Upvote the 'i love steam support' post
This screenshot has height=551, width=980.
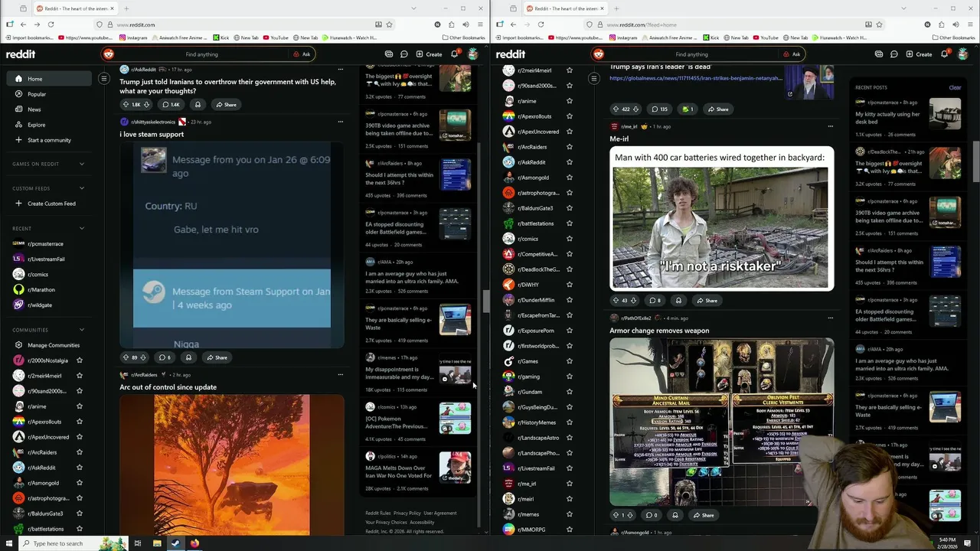126,357
